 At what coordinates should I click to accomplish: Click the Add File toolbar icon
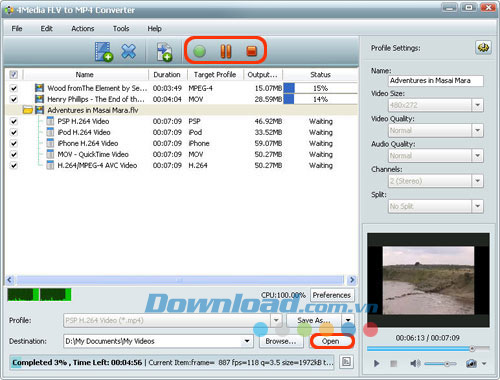click(104, 51)
